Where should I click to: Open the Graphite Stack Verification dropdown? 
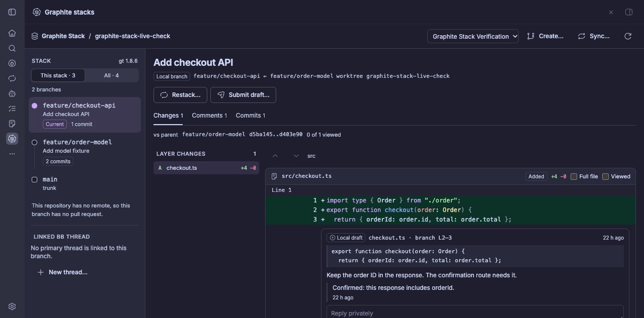[x=473, y=36]
